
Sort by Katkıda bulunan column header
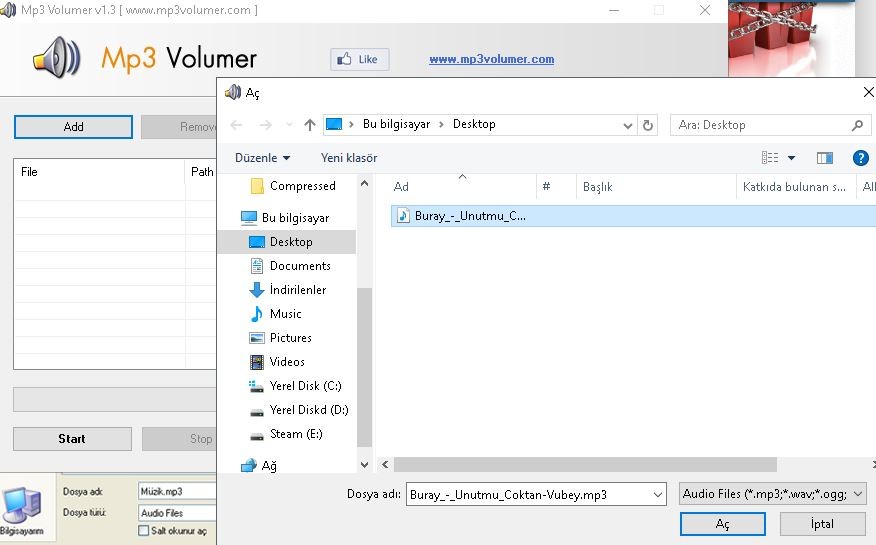796,187
